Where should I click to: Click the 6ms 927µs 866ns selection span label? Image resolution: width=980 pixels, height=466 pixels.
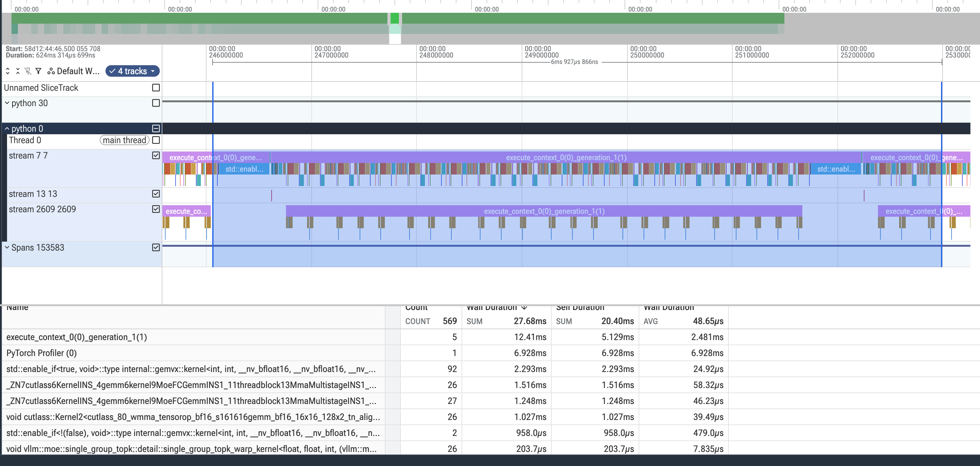tap(574, 62)
